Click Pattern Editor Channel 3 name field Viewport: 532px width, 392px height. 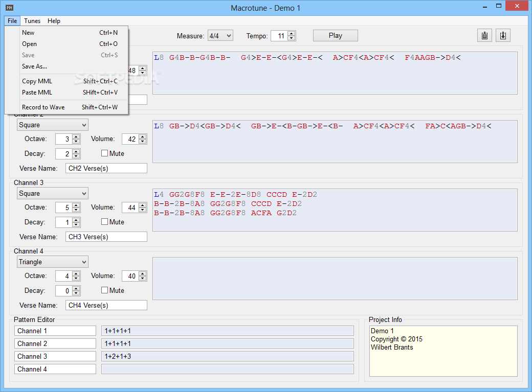point(55,356)
